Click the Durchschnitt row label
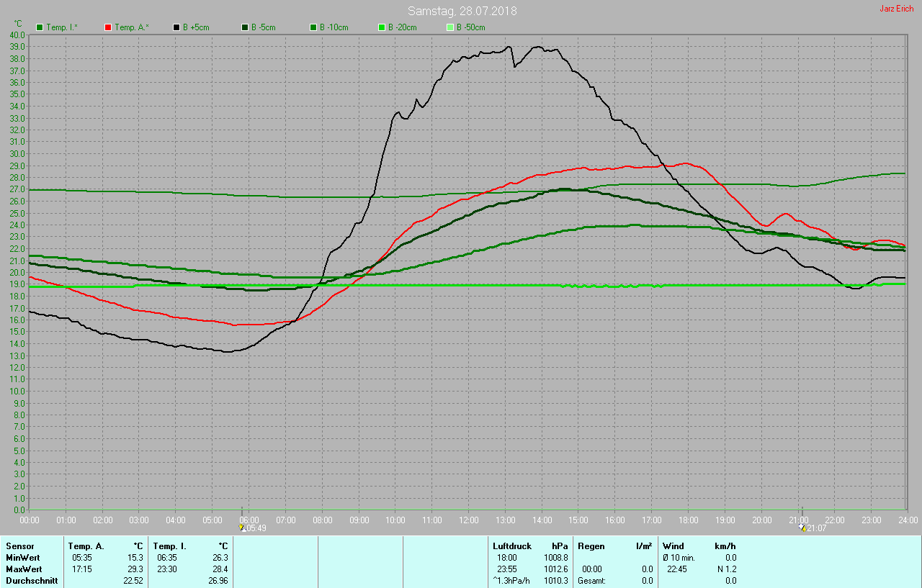 tap(32, 581)
